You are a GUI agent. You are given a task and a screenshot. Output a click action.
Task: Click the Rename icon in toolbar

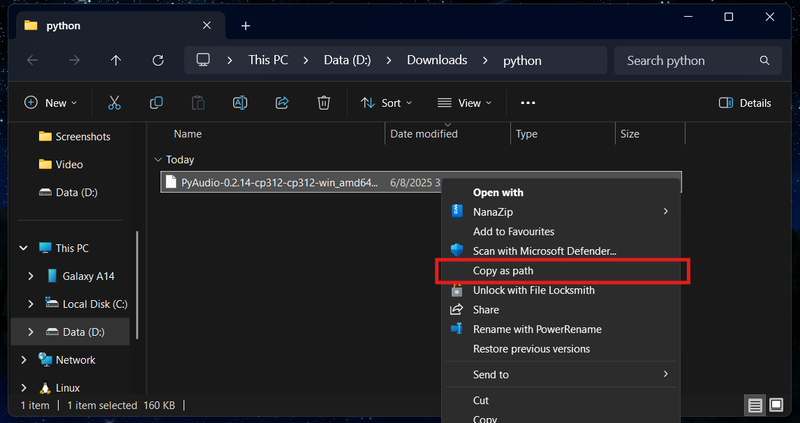pyautogui.click(x=240, y=103)
